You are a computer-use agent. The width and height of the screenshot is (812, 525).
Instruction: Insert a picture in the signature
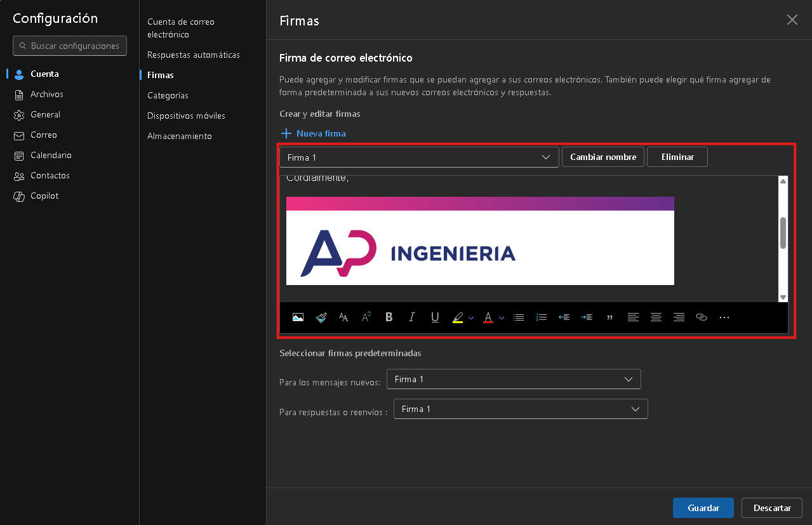click(x=298, y=317)
